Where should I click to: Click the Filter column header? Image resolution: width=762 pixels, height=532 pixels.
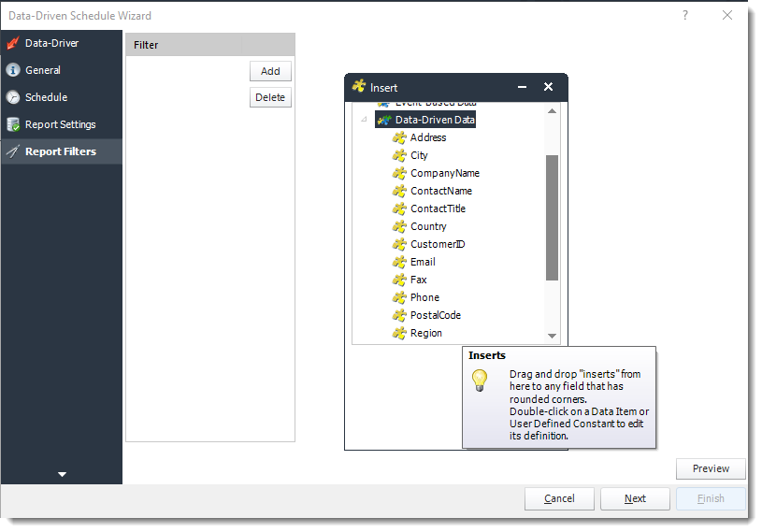(183, 45)
